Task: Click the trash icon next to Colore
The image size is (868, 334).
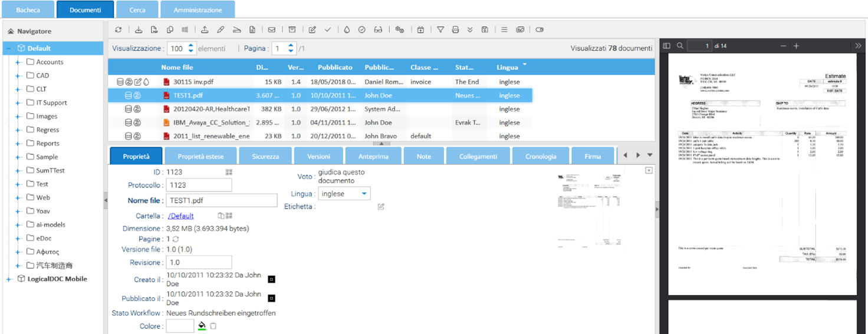Action: 213,326
